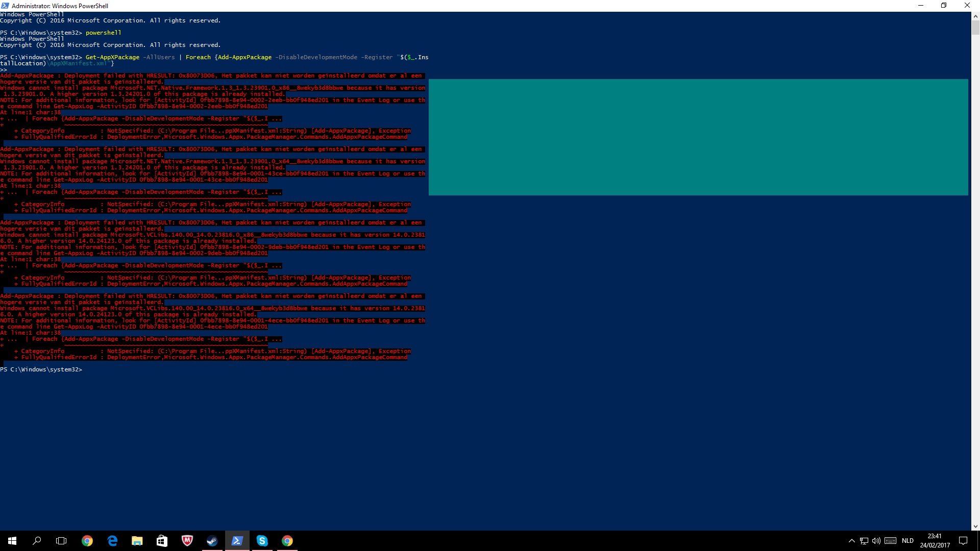Image resolution: width=980 pixels, height=551 pixels.
Task: Open the clock and date flyout
Action: click(x=935, y=541)
